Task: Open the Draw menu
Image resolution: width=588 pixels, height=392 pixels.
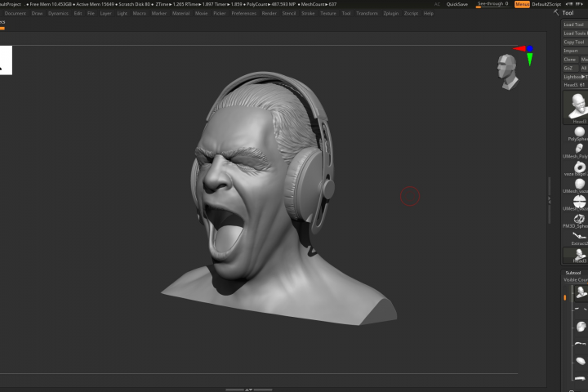Action: 37,13
